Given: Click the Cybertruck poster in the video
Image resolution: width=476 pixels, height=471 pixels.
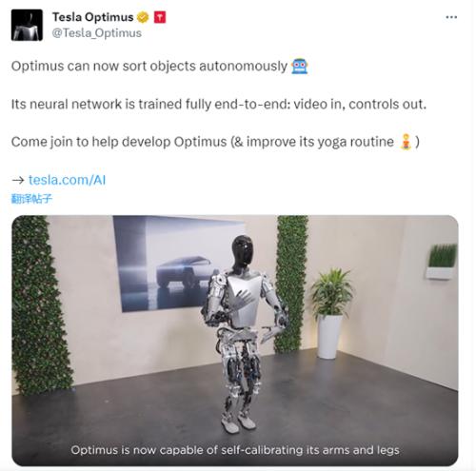Looking at the screenshot, I should pos(178,264).
